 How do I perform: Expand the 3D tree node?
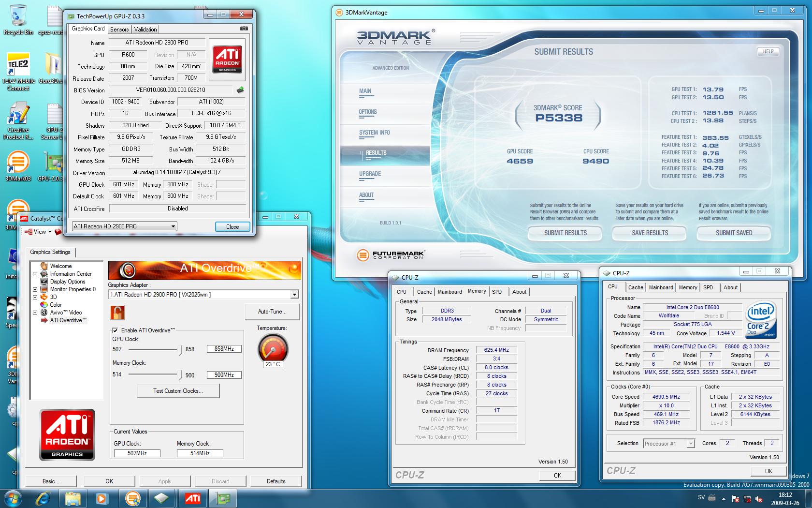coord(35,297)
